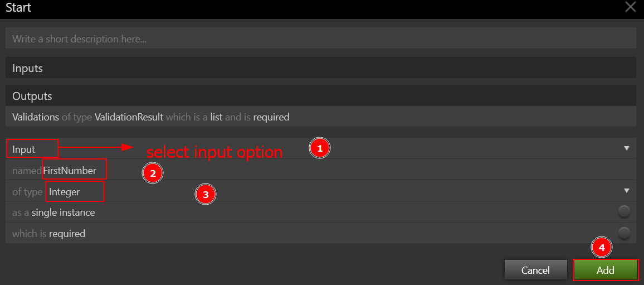The width and height of the screenshot is (644, 285).
Task: Click the red circle marker numbered 4
Action: coord(601,247)
